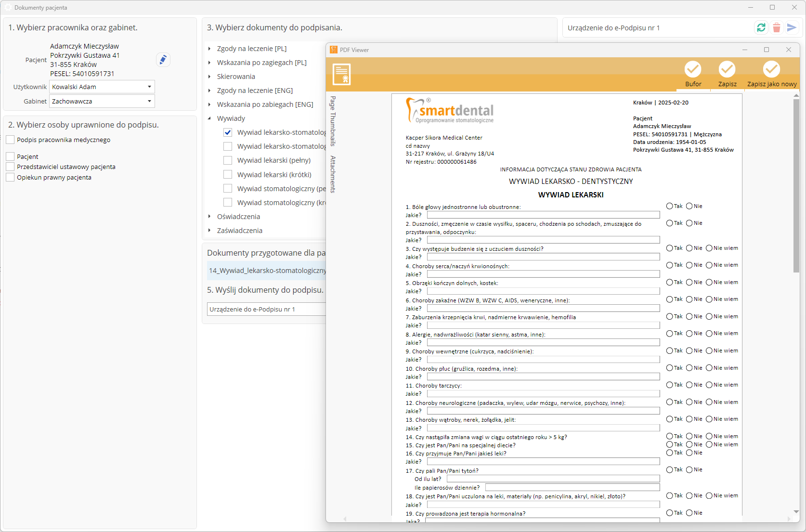806x532 pixels.
Task: Click the PDF vertical scrollbar thumb
Action: [x=796, y=185]
